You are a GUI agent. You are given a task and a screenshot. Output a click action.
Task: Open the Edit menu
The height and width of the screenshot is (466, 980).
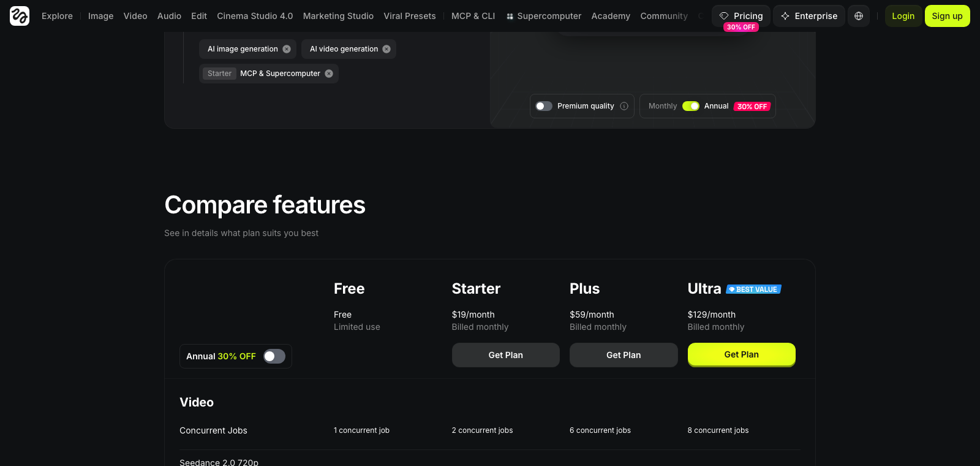[199, 16]
